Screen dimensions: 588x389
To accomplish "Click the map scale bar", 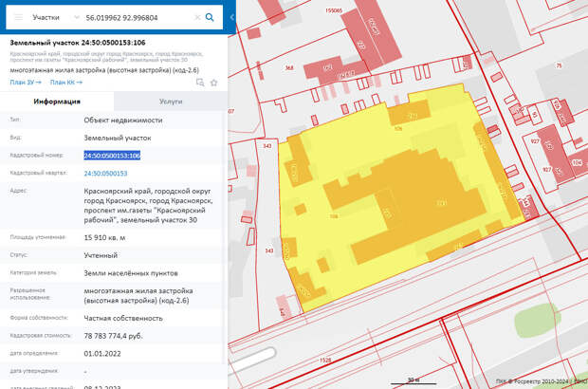I will point(414,380).
